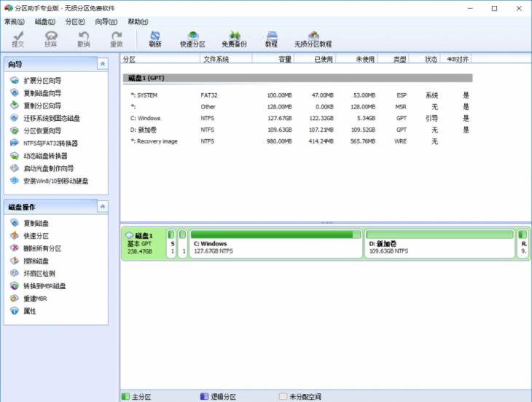Image resolution: width=532 pixels, height=402 pixels.
Task: Select the small S system partition block
Action: 171,244
